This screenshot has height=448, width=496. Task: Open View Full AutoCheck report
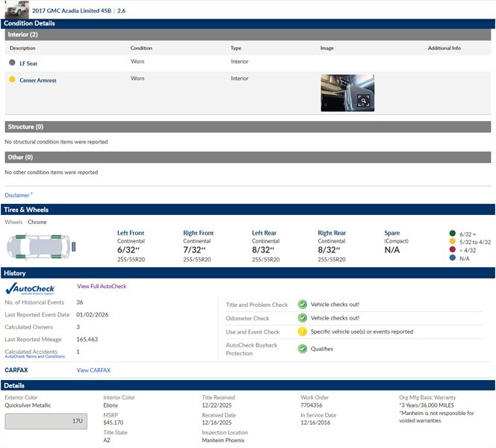click(x=102, y=287)
